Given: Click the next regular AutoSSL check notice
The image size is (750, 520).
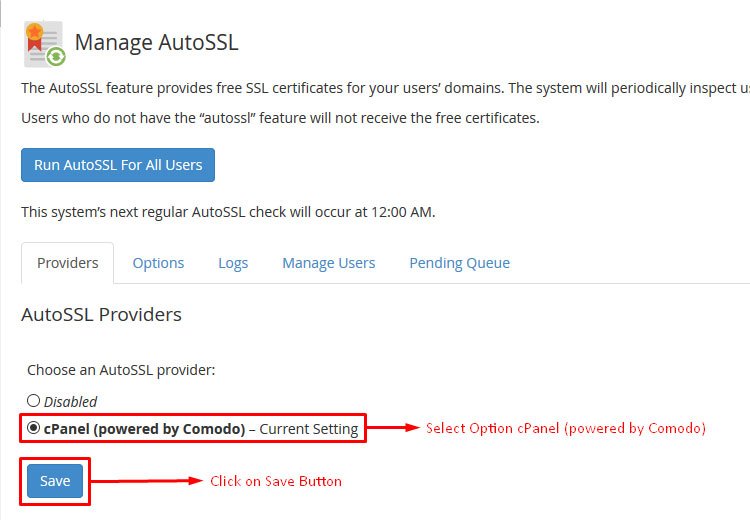Looking at the screenshot, I should tap(228, 212).
